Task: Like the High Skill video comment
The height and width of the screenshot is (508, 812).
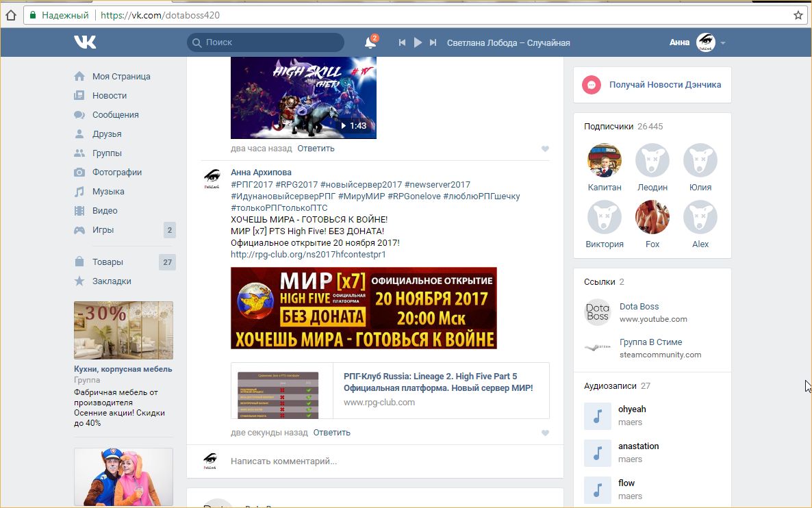Action: (x=545, y=149)
